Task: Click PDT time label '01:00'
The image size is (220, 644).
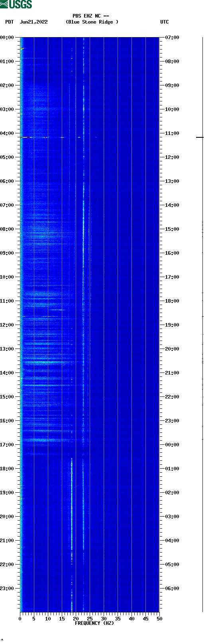Action: pos(7,61)
